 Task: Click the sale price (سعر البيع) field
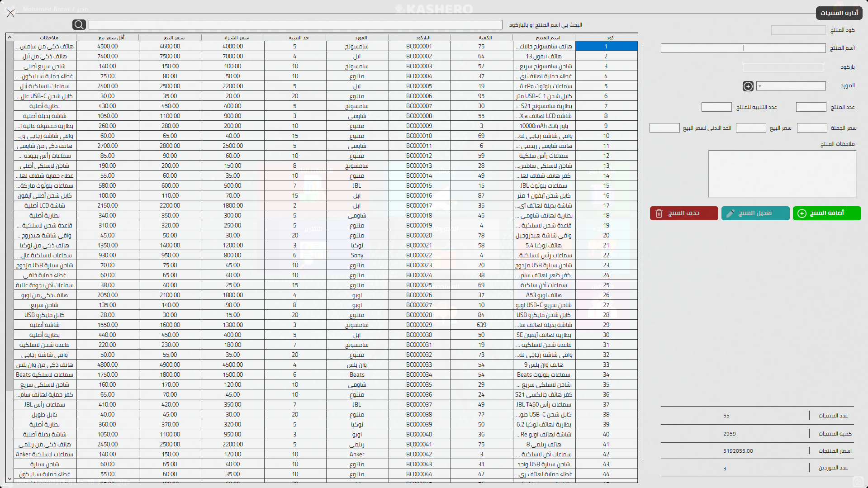[x=751, y=128]
